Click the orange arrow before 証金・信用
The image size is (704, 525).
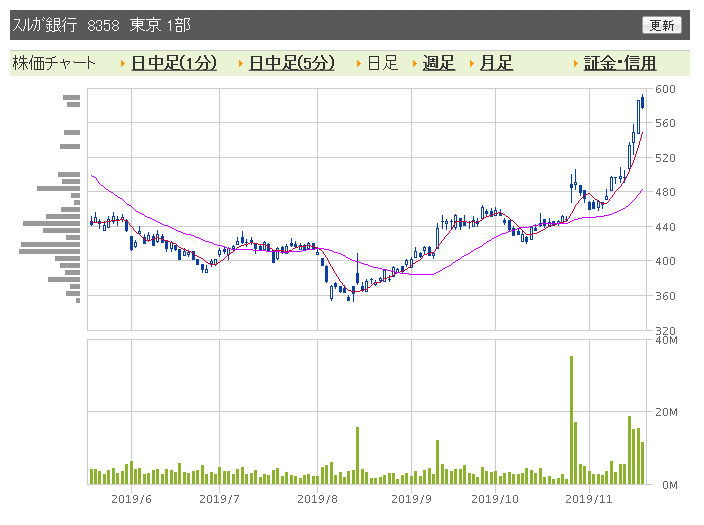(576, 64)
